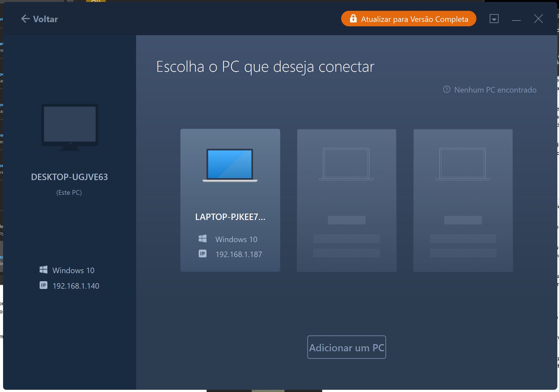This screenshot has width=559, height=392.
Task: Click IP address 192.168.1.187
Action: 239,254
